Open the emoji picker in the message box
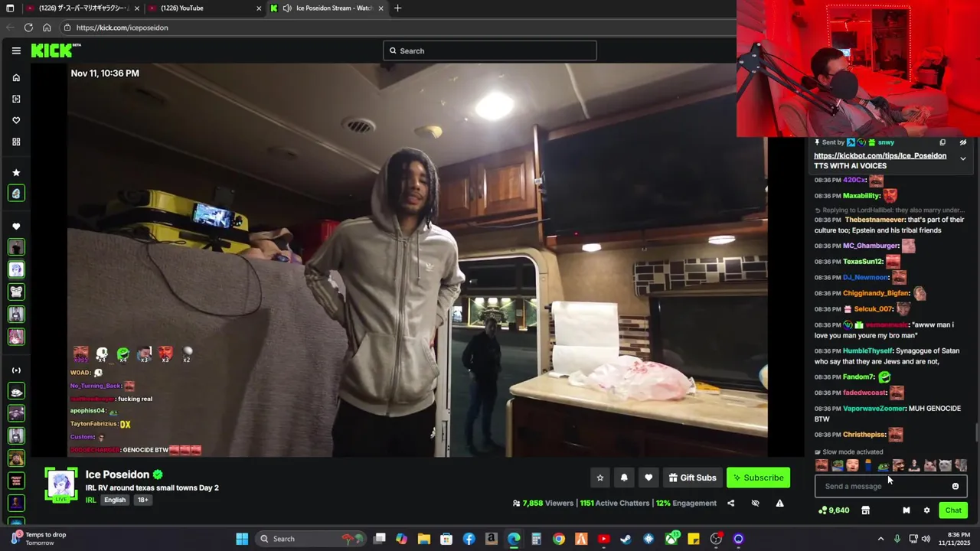Screen dimensions: 980x551 955,486
